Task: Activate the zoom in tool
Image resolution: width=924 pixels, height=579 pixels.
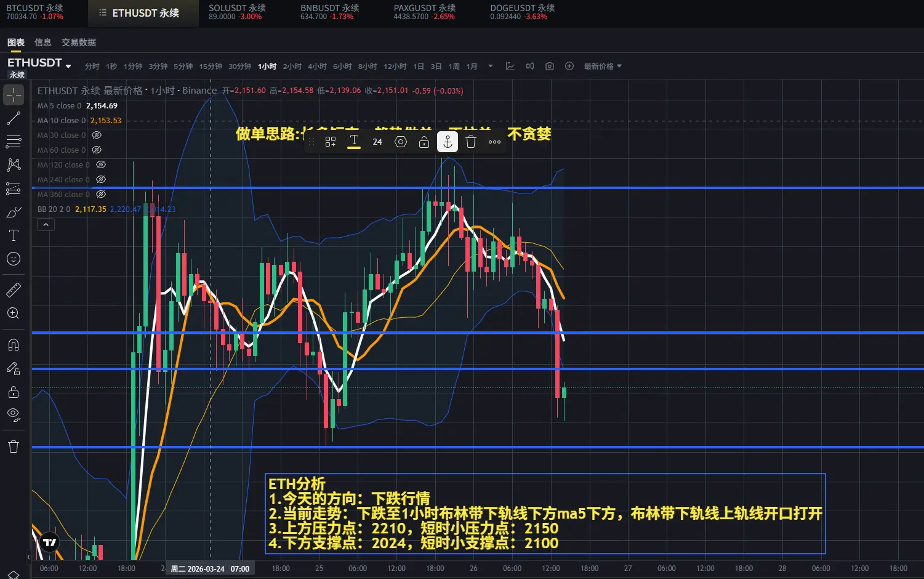Action: pos(14,313)
